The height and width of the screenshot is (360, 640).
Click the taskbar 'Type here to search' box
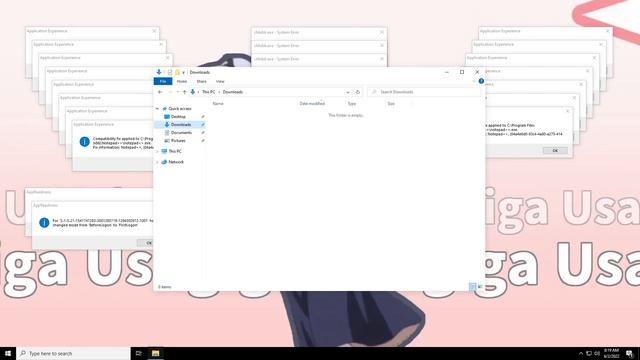73,353
